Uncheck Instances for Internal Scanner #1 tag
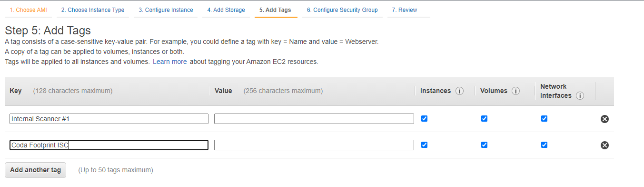644x187 pixels. pyautogui.click(x=424, y=119)
